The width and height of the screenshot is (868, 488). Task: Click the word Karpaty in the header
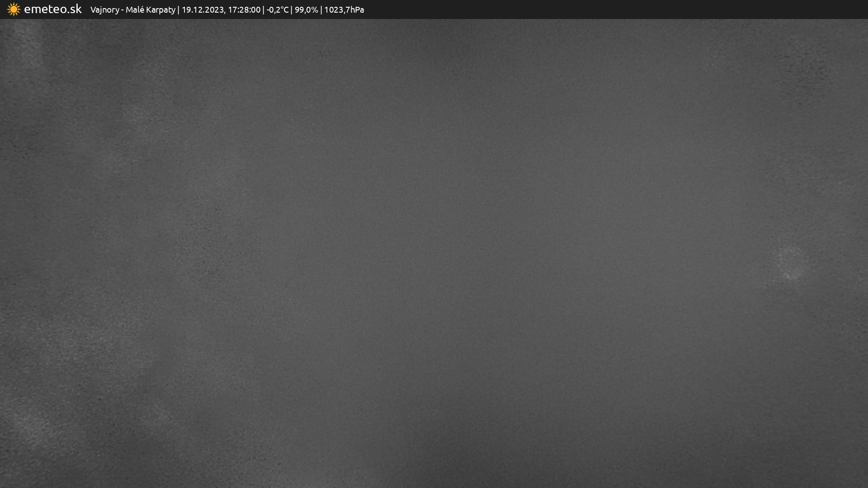(x=161, y=10)
